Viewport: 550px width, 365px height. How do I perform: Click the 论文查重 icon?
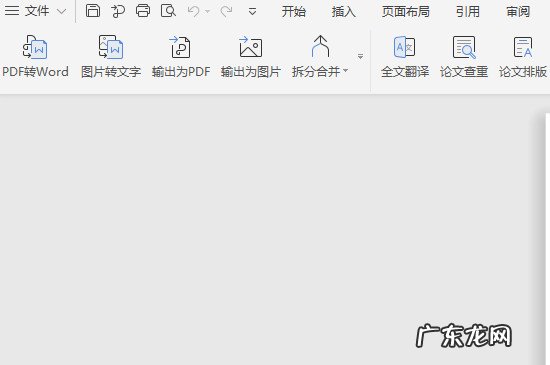[x=464, y=47]
